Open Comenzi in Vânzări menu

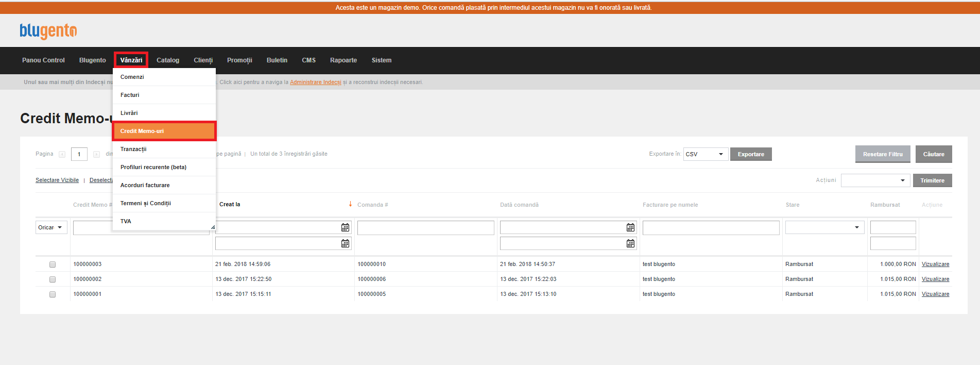164,77
